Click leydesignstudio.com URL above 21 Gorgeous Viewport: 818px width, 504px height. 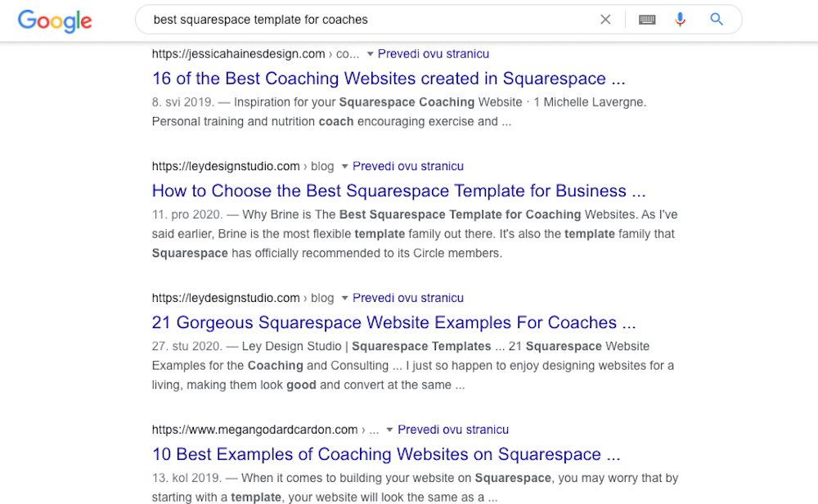[226, 298]
